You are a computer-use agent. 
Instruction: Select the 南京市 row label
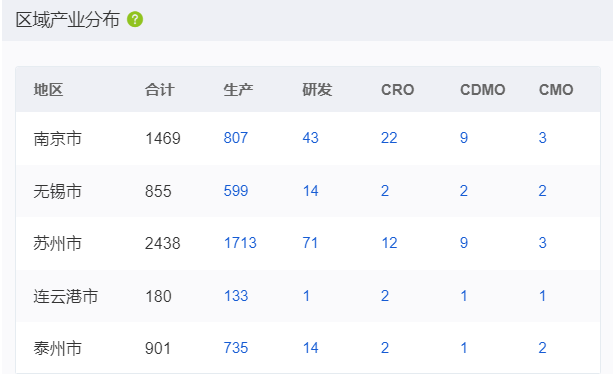(57, 139)
